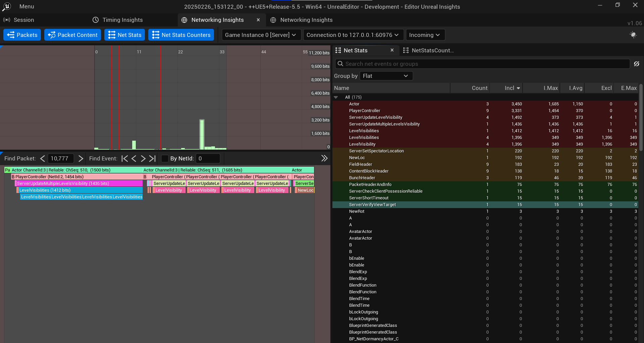The height and width of the screenshot is (343, 644).
Task: Click the Net Stats table vertical scrollbar
Action: click(641, 117)
